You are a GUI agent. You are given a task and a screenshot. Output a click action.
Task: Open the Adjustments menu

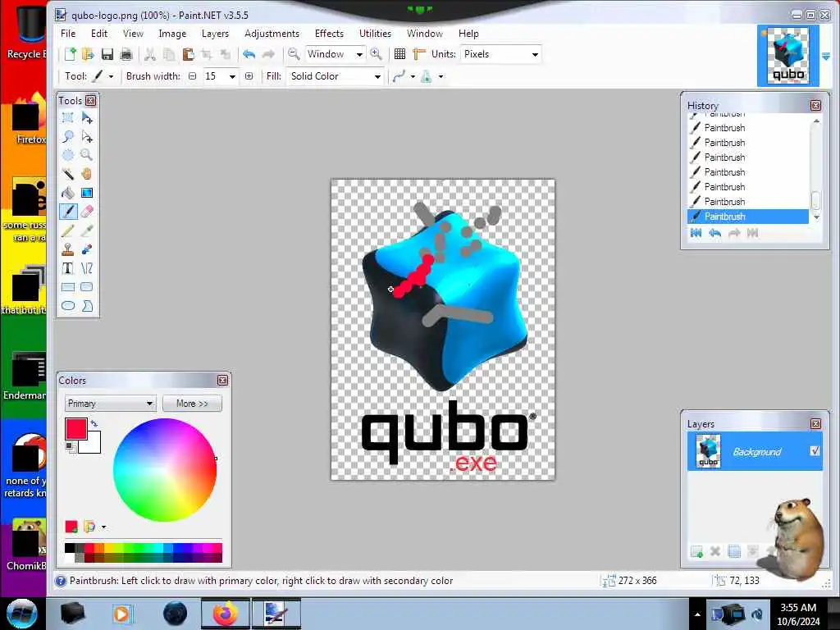pos(272,33)
